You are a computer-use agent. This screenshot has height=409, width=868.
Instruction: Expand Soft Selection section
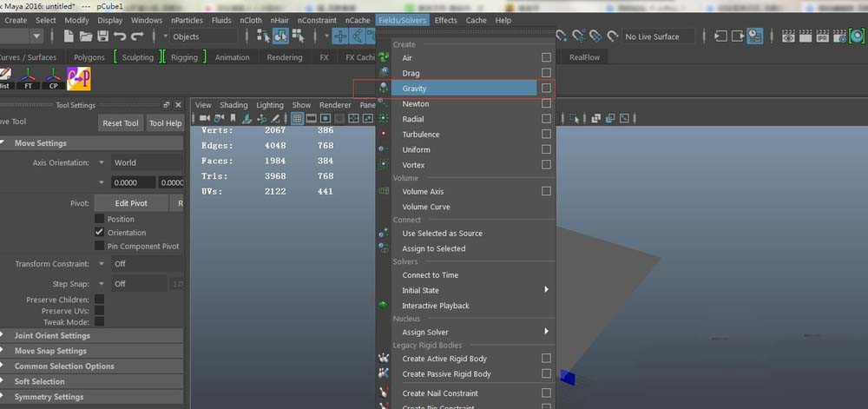[x=91, y=381]
